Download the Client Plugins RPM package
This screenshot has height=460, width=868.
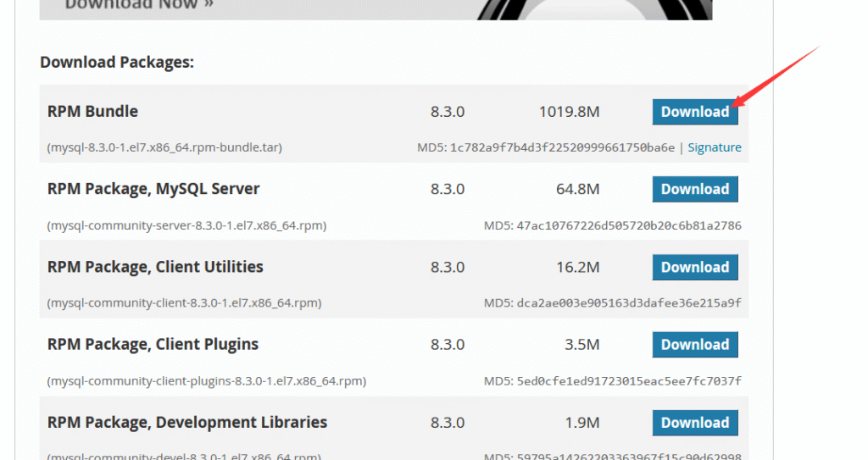pyautogui.click(x=694, y=345)
